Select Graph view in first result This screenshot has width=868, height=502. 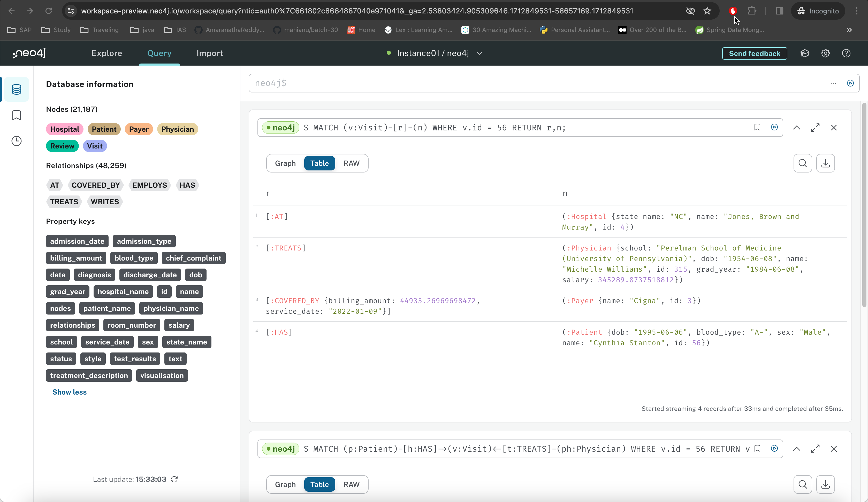click(285, 163)
